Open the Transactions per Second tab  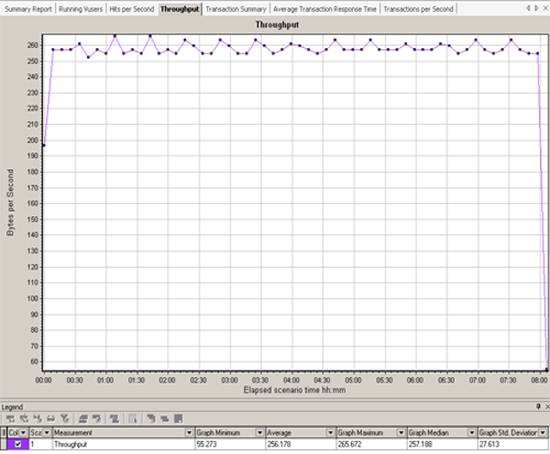click(x=418, y=9)
